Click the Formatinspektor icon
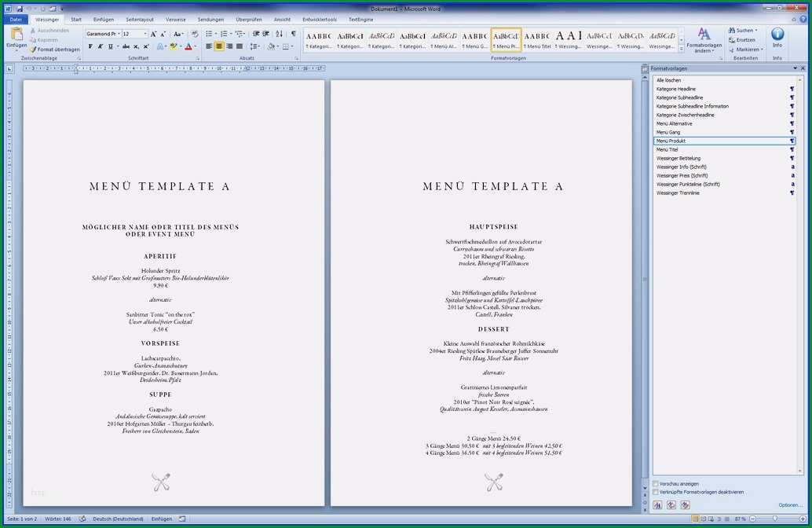The width and height of the screenshot is (812, 528). (671, 505)
